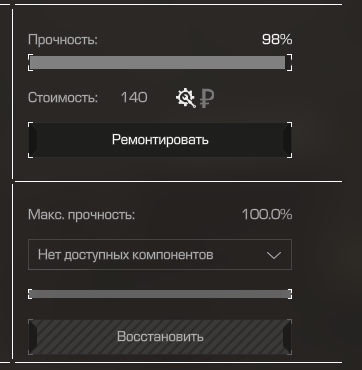362x370 pixels.
Task: Click the max durability bar above Восстановить
Action: pos(160,294)
